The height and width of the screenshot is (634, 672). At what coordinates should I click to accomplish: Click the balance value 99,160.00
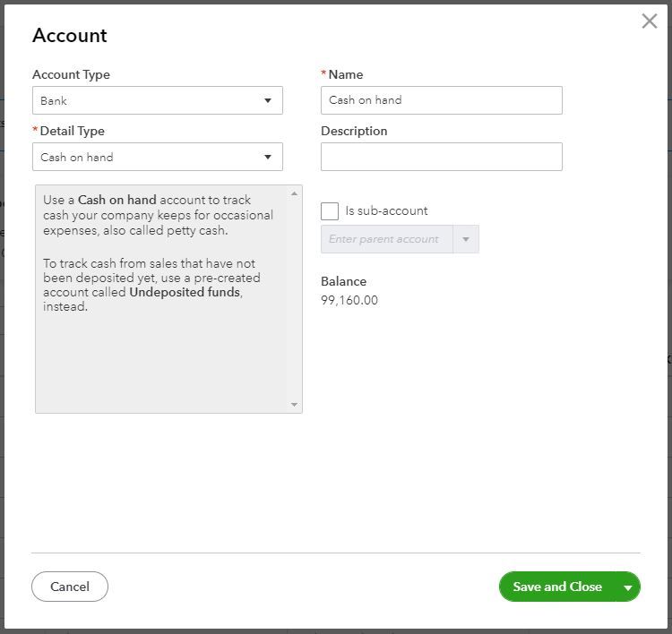pos(349,300)
